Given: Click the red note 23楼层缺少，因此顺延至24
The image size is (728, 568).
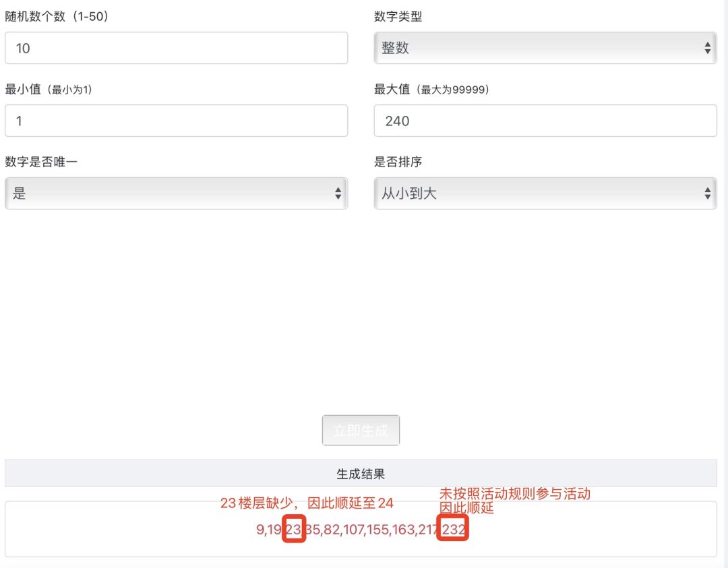Looking at the screenshot, I should pos(307,503).
